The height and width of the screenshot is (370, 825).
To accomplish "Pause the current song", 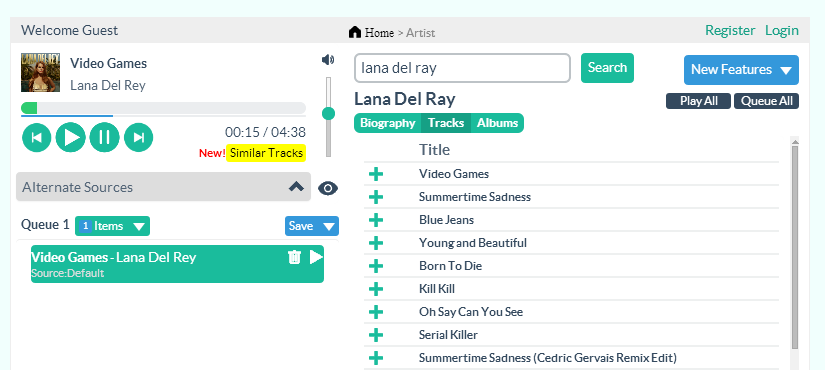I will pos(105,137).
